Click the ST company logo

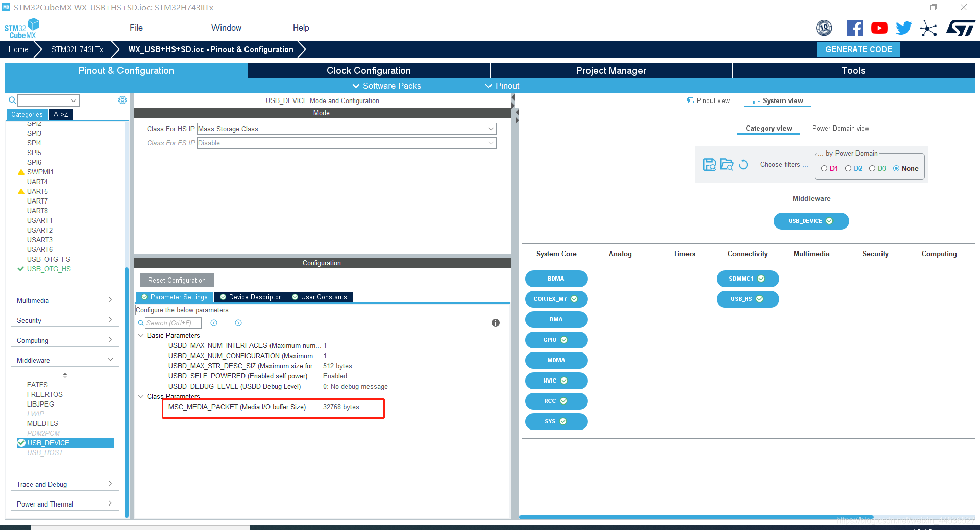(x=961, y=28)
